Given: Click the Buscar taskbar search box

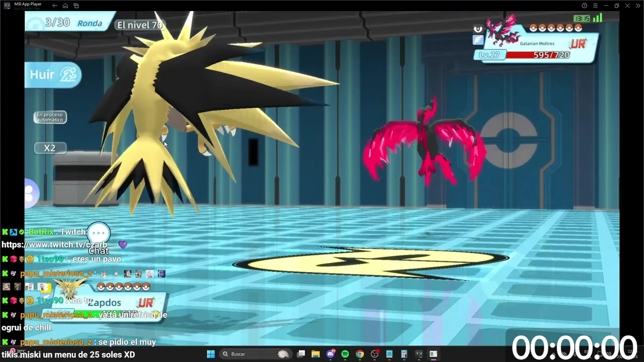Looking at the screenshot, I should [256, 354].
